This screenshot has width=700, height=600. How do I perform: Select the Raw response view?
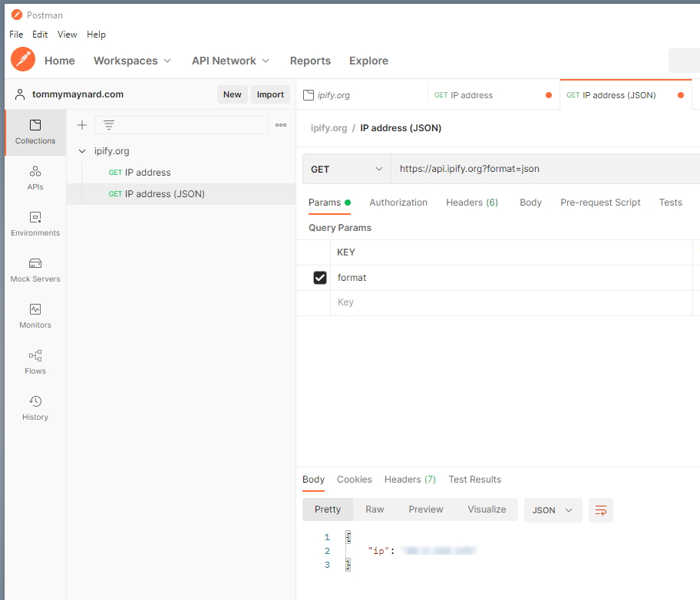[x=375, y=509]
